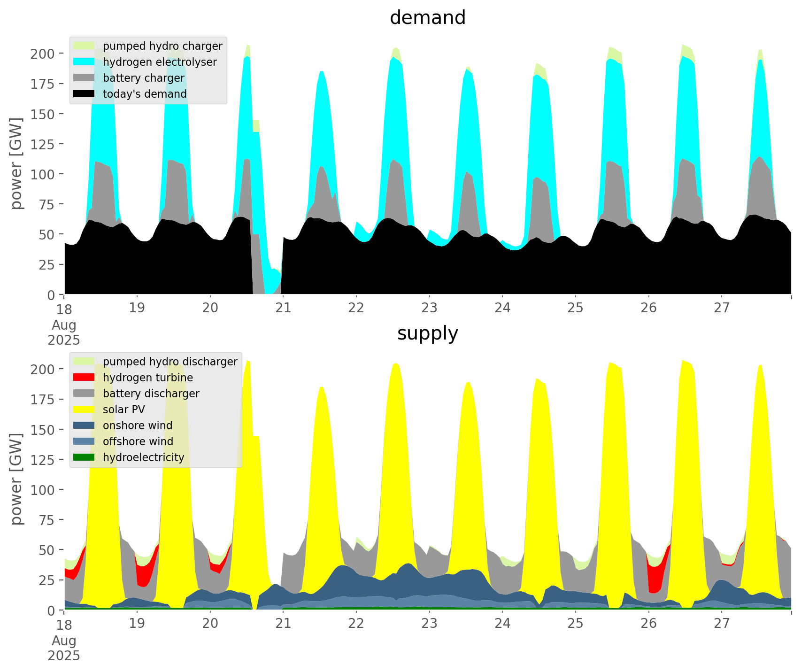Click the day 21 tick on demand axis
This screenshot has height=672, width=801.
(283, 308)
